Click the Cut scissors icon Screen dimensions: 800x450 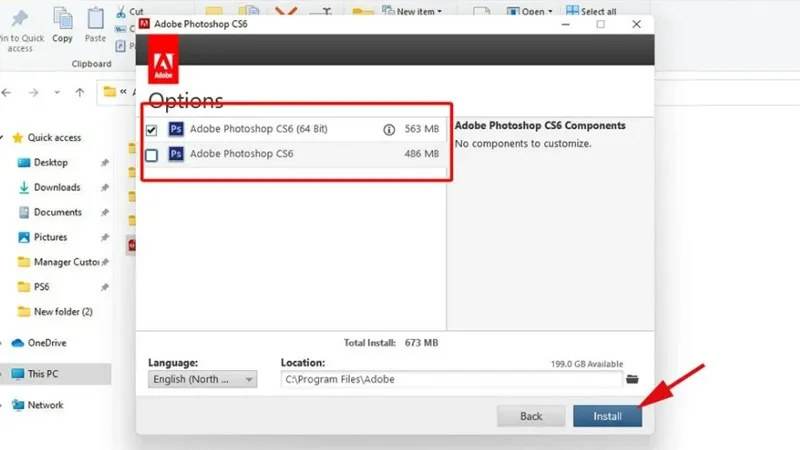[121, 11]
